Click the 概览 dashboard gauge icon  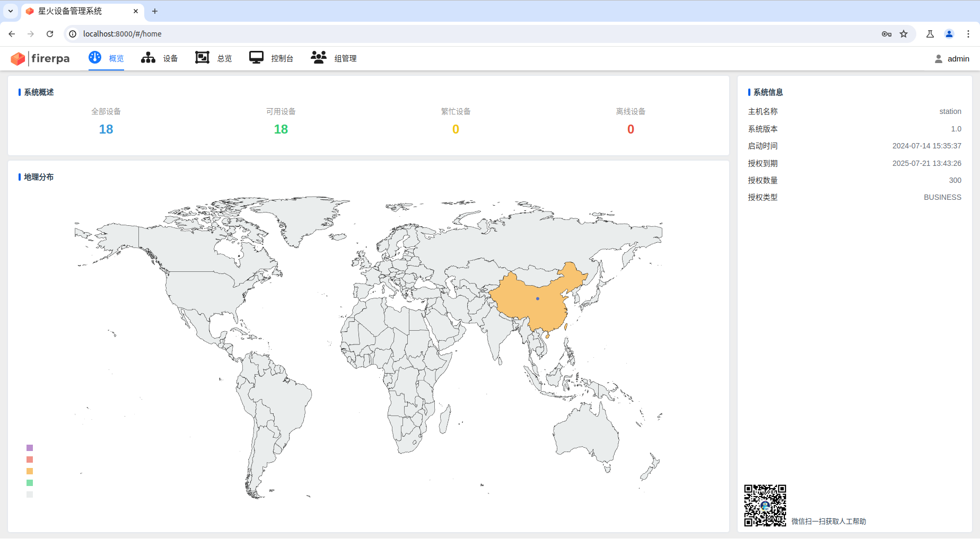tap(95, 57)
